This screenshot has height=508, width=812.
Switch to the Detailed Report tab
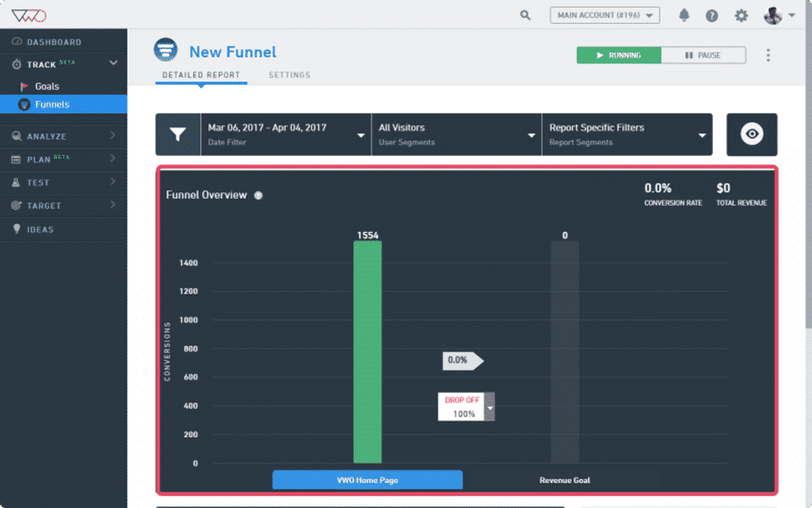tap(201, 75)
